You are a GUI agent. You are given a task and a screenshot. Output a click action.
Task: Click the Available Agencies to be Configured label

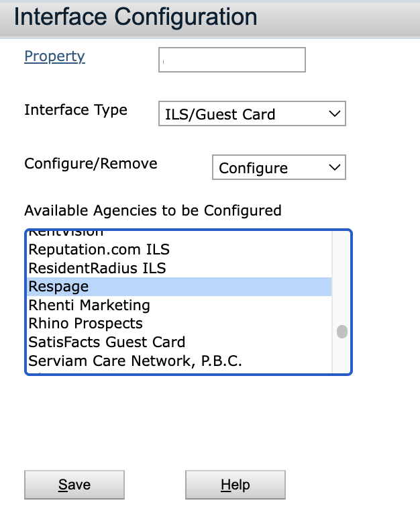pyautogui.click(x=153, y=210)
